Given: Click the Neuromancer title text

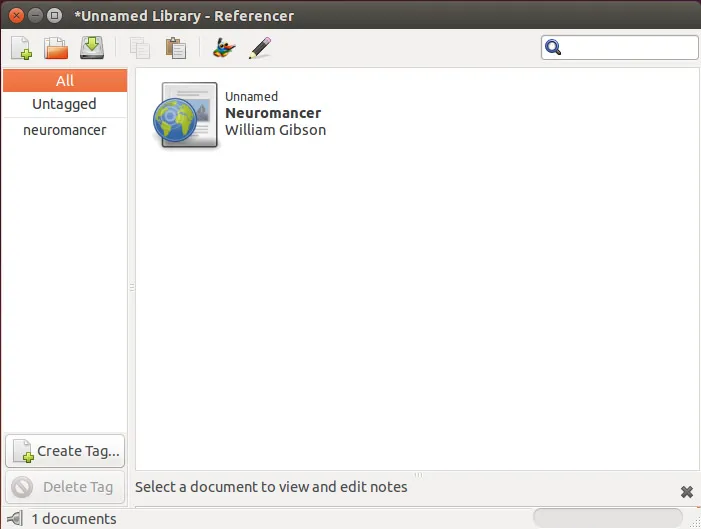Looking at the screenshot, I should pyautogui.click(x=273, y=113).
